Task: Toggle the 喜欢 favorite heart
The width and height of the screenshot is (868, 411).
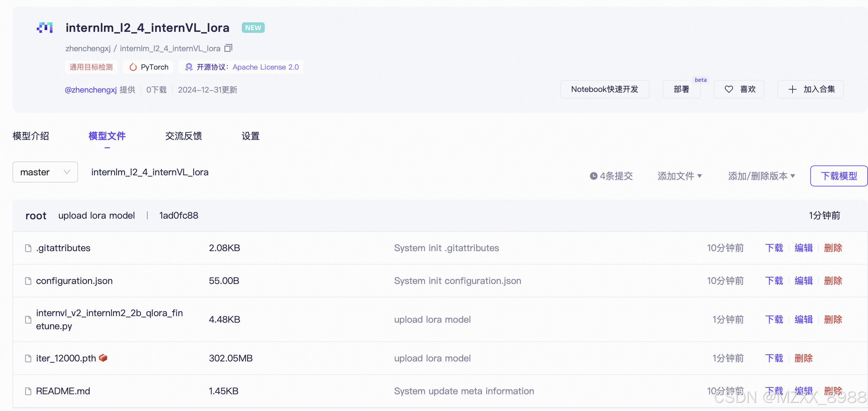Action: pos(729,89)
